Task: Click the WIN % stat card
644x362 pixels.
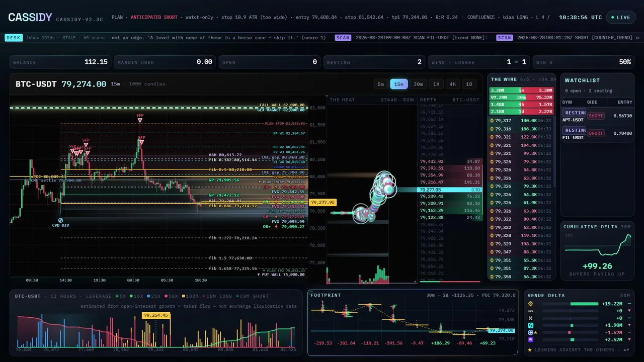Action: point(584,62)
